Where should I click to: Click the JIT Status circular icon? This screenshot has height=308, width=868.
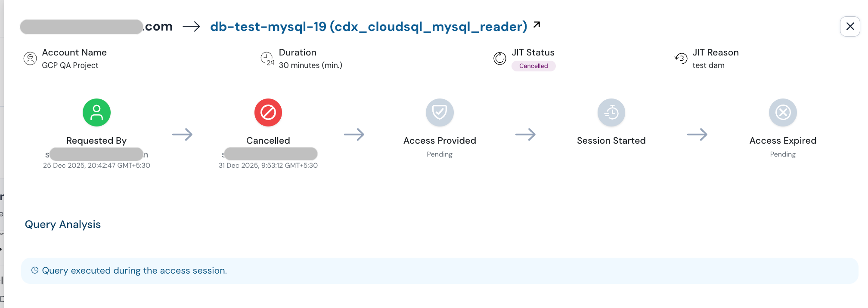click(499, 59)
